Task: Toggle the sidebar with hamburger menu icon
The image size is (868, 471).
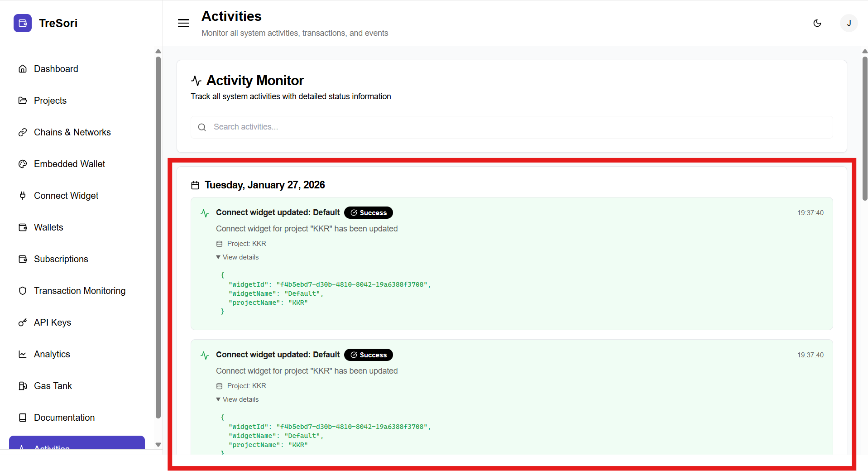Action: (183, 23)
